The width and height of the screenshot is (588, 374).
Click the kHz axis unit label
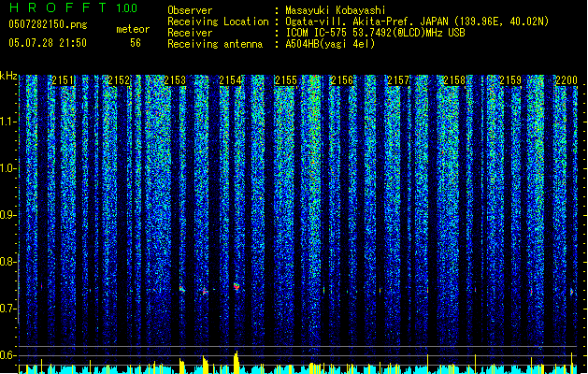[x=8, y=76]
